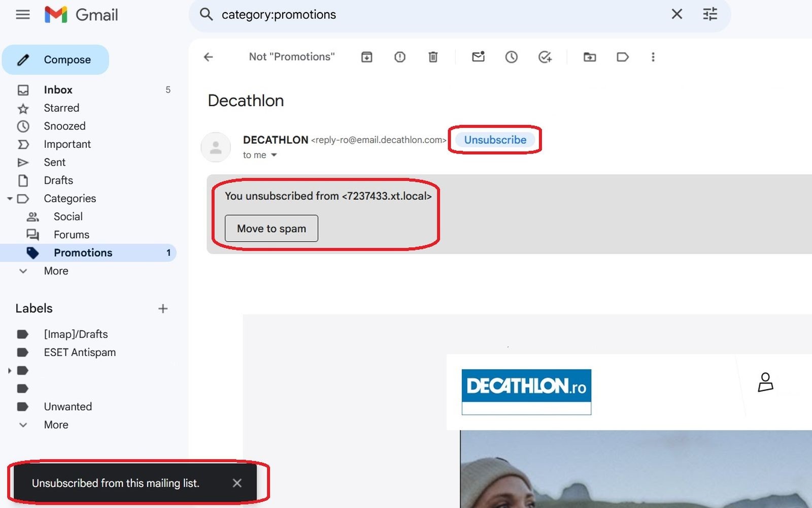This screenshot has width=812, height=508.
Task: Archive this email
Action: [366, 57]
